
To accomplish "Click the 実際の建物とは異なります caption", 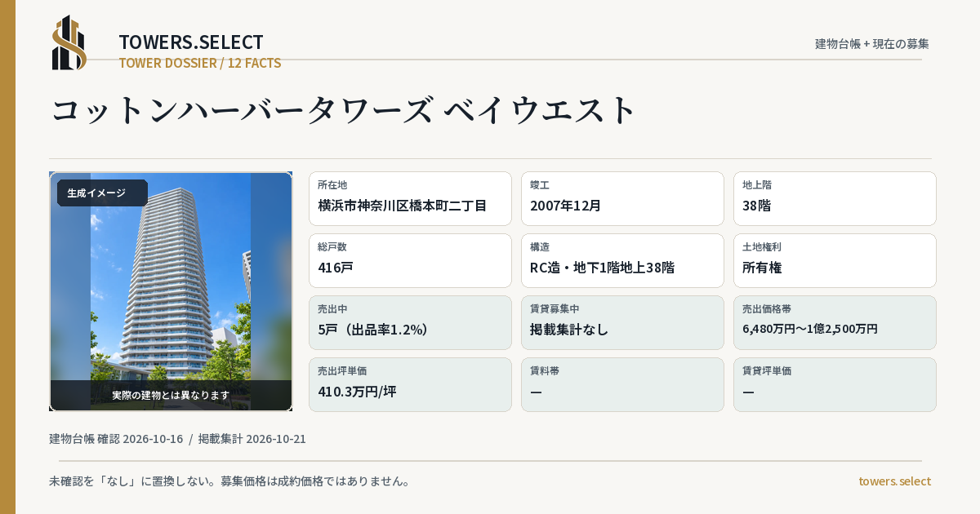I will (171, 395).
